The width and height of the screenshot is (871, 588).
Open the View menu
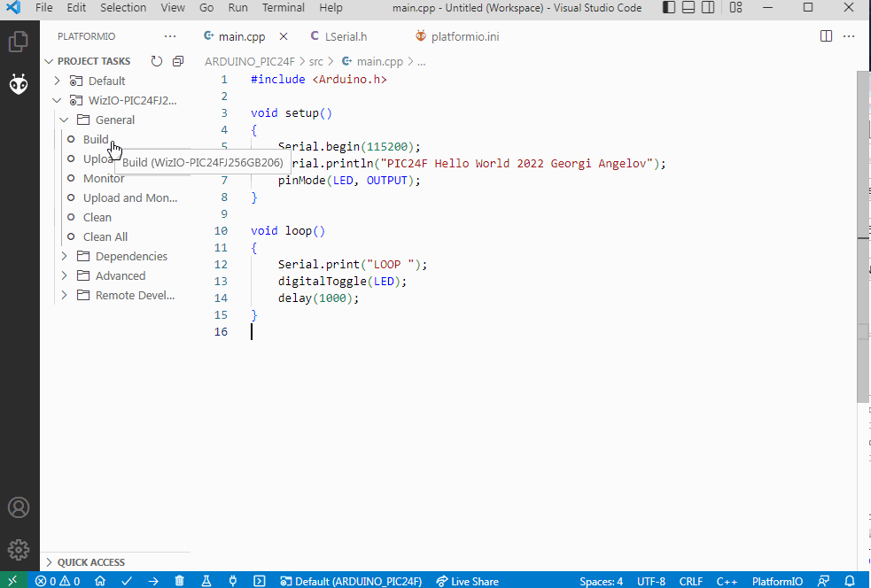click(173, 8)
